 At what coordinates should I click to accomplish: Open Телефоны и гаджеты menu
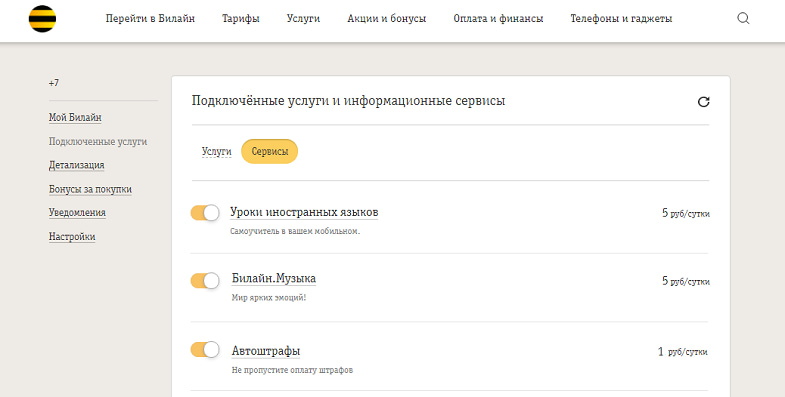click(x=621, y=19)
